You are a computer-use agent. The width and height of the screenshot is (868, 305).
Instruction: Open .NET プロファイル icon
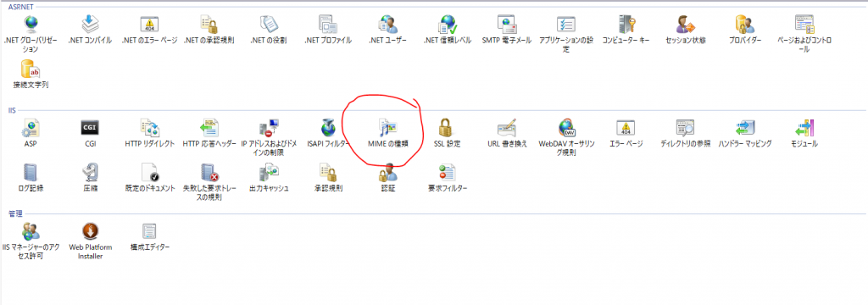(327, 24)
